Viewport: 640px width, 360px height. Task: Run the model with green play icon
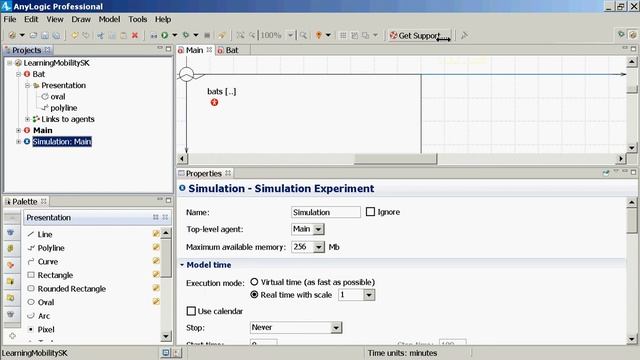[x=165, y=36]
